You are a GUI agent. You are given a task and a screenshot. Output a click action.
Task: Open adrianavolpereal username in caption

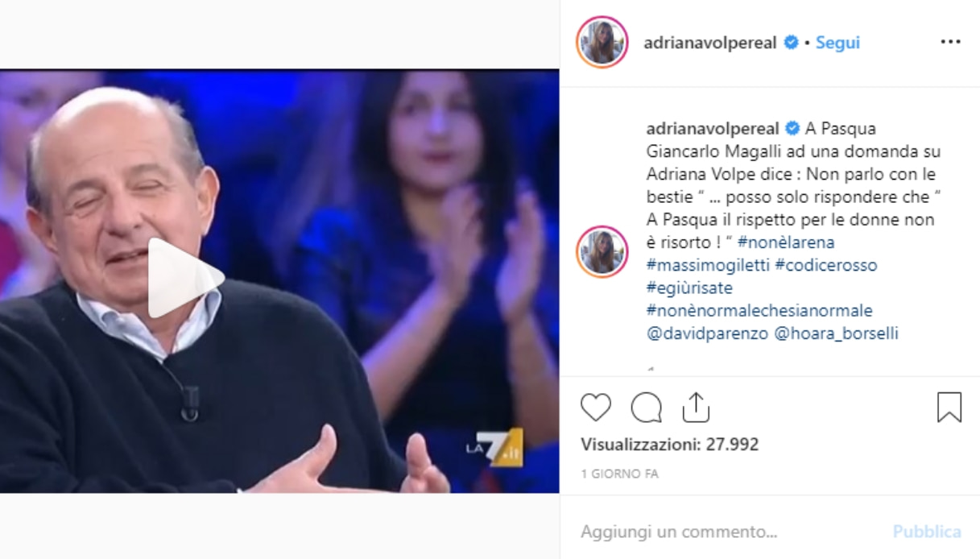(x=713, y=129)
